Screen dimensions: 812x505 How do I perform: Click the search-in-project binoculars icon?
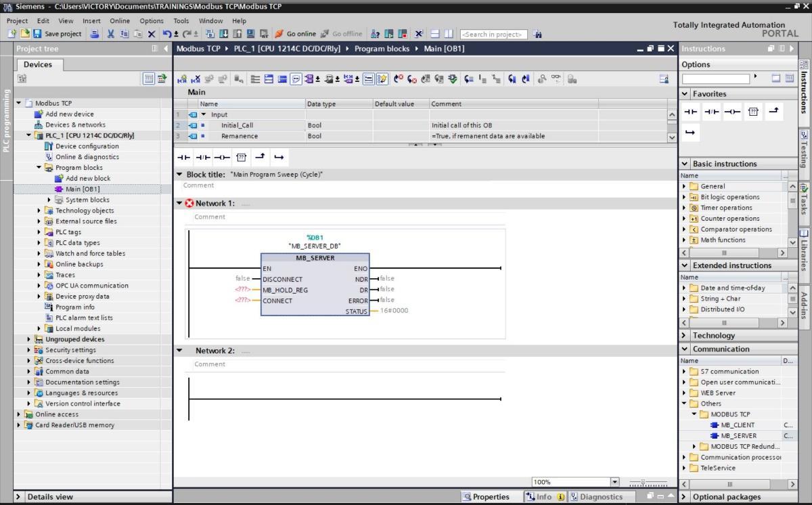point(537,34)
